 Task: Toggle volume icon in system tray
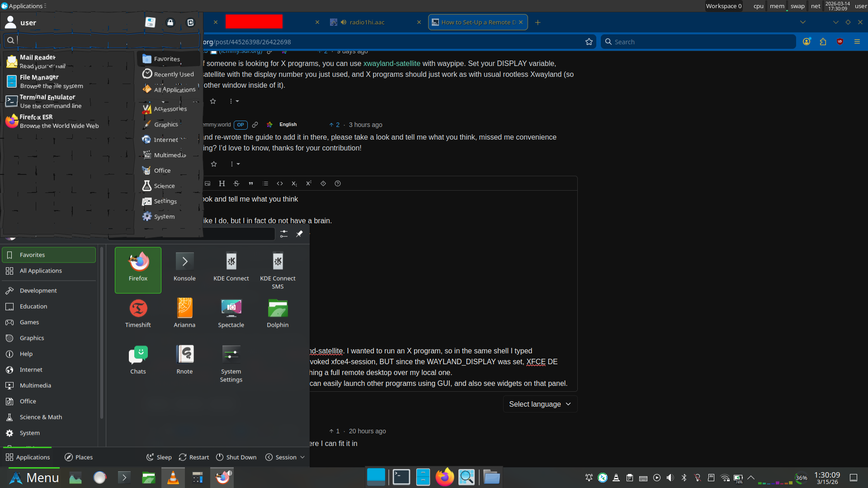[x=670, y=478]
